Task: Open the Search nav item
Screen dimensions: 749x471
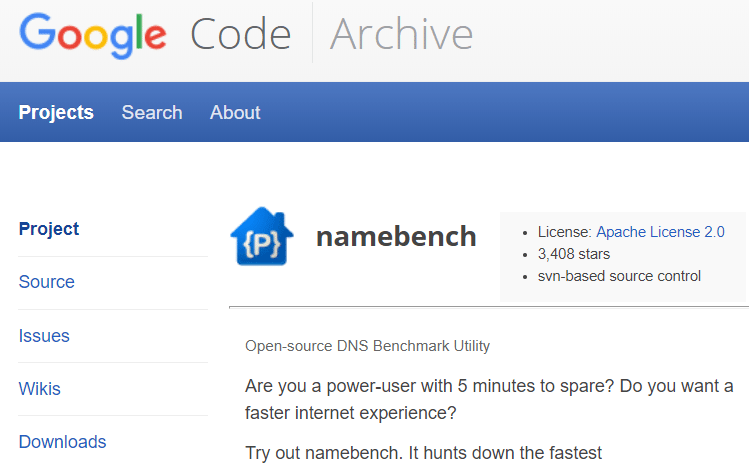Action: point(152,112)
